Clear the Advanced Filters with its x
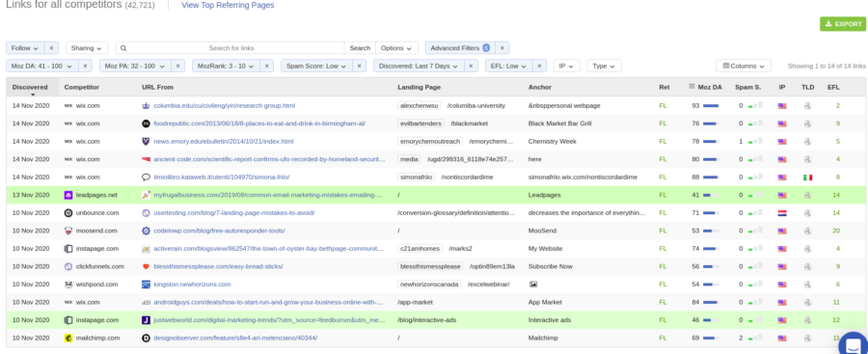Screen dimensions: 868x354 click(502, 48)
